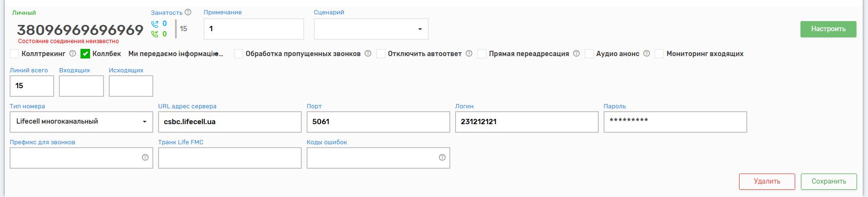Image resolution: width=868 pixels, height=197 pixels.
Task: Click the help icon next to Занятость
Action: [x=188, y=12]
